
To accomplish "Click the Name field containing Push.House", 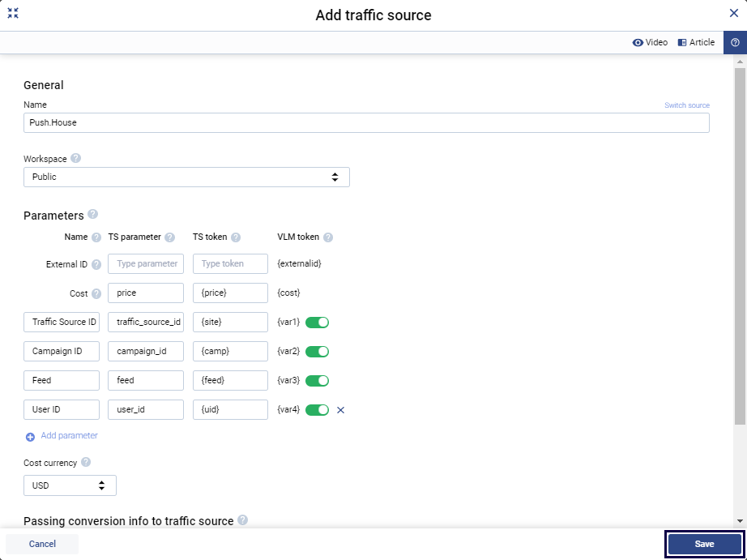I will (366, 122).
